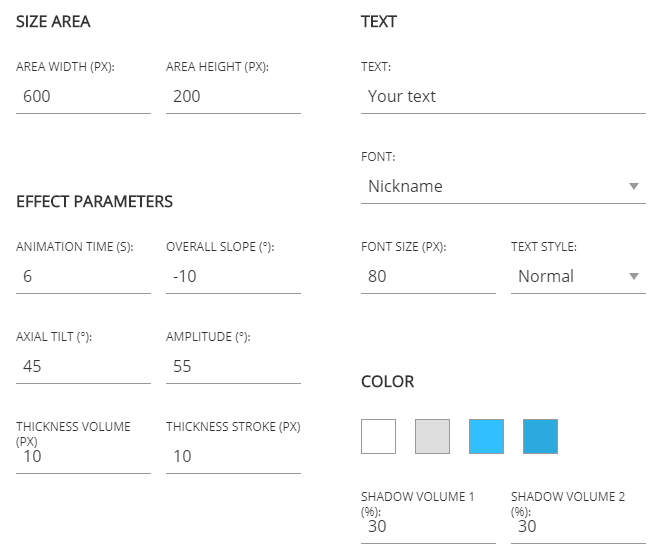Click the Shadow Volume 2 input field
Image resolution: width=661 pixels, height=551 pixels.
(577, 527)
